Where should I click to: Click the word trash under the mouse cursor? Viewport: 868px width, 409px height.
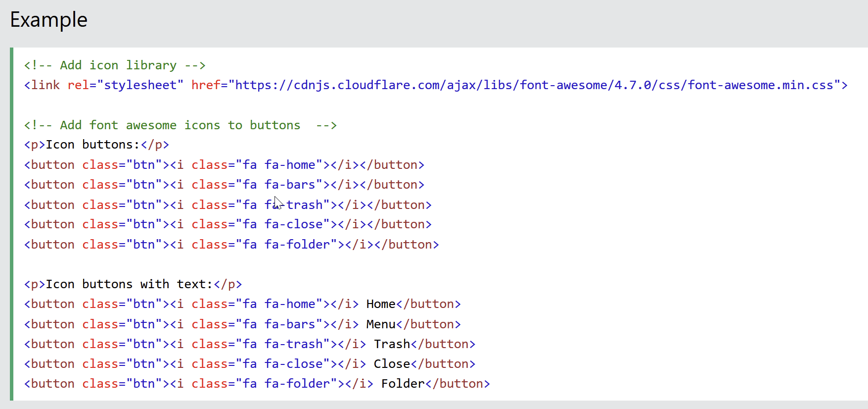pyautogui.click(x=304, y=205)
